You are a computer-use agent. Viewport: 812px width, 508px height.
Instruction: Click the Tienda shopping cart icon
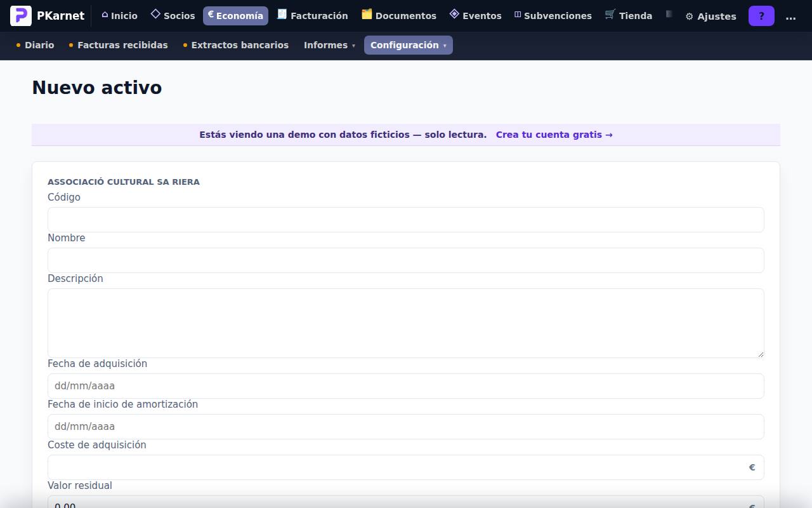click(610, 14)
